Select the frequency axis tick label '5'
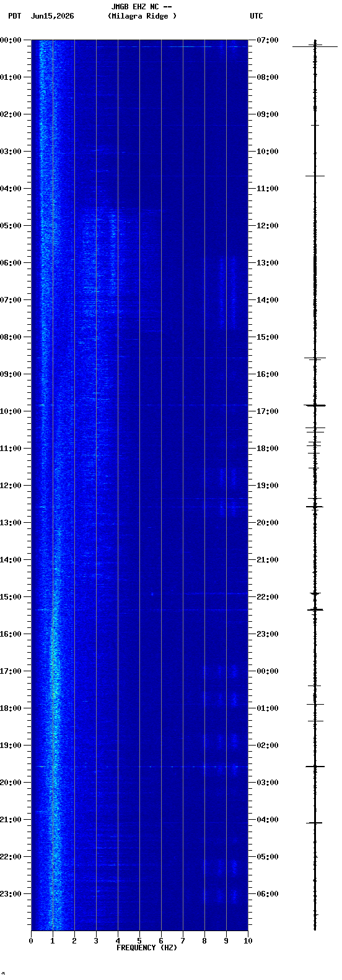The image size is (342, 980). click(139, 941)
